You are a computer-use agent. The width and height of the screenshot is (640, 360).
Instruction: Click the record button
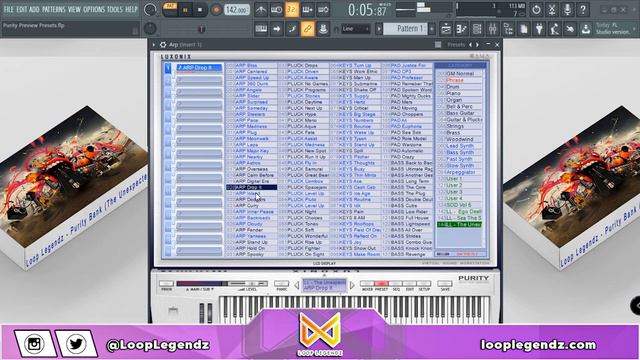point(216,10)
